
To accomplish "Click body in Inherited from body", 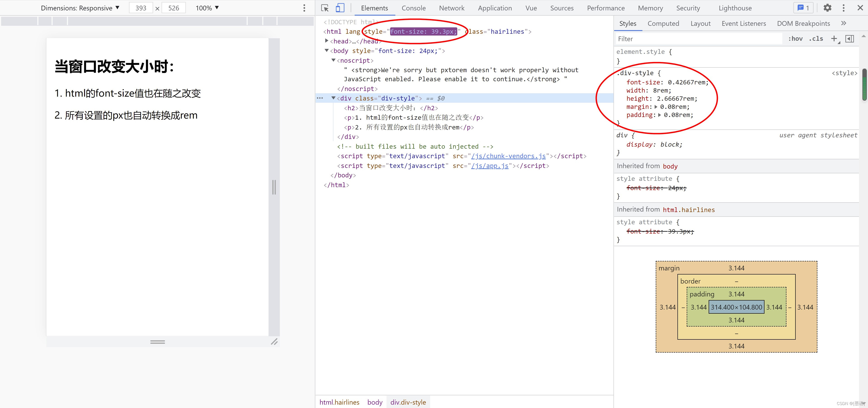I will [670, 166].
